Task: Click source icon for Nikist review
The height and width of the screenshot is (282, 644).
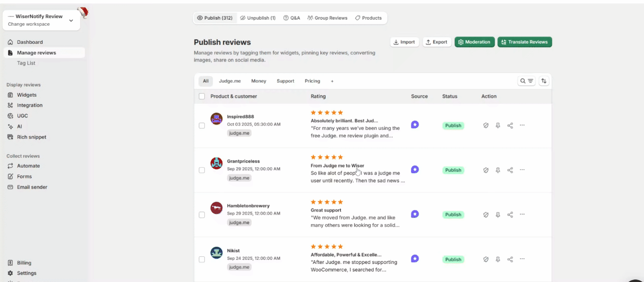Action: point(415,259)
